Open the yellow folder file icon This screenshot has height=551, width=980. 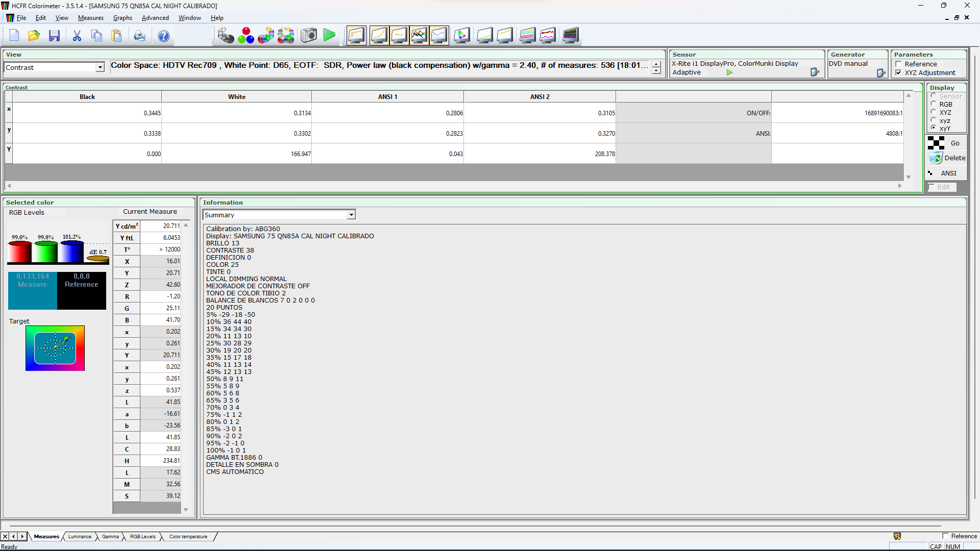tap(34, 36)
